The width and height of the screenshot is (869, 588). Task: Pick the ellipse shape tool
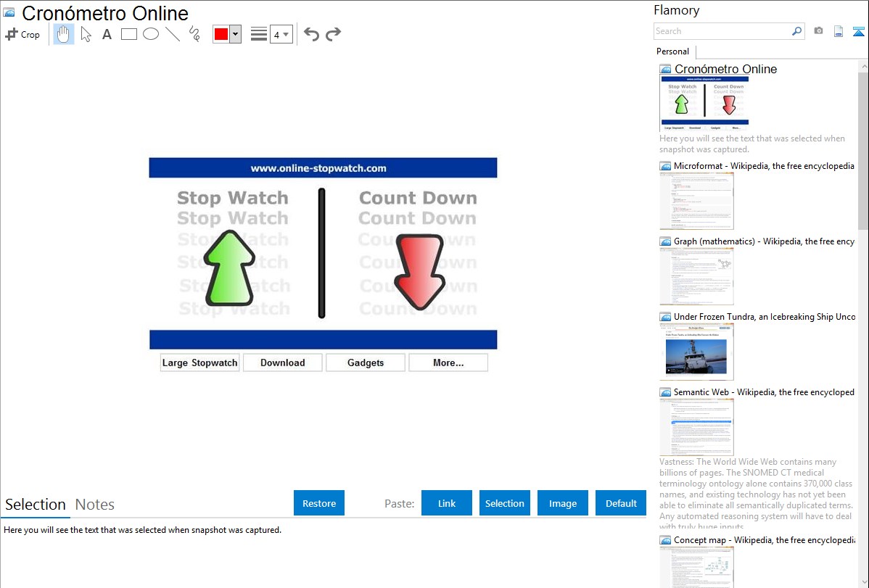[151, 34]
